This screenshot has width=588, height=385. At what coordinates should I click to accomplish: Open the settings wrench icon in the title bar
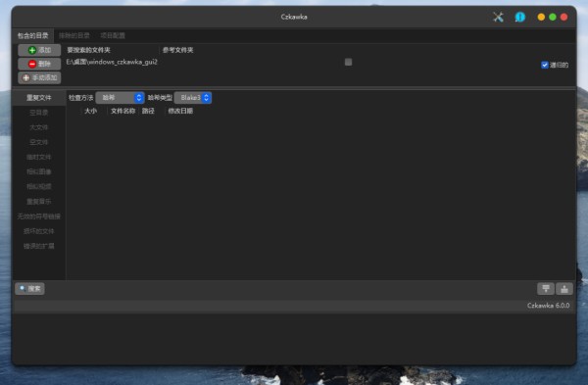tap(498, 17)
